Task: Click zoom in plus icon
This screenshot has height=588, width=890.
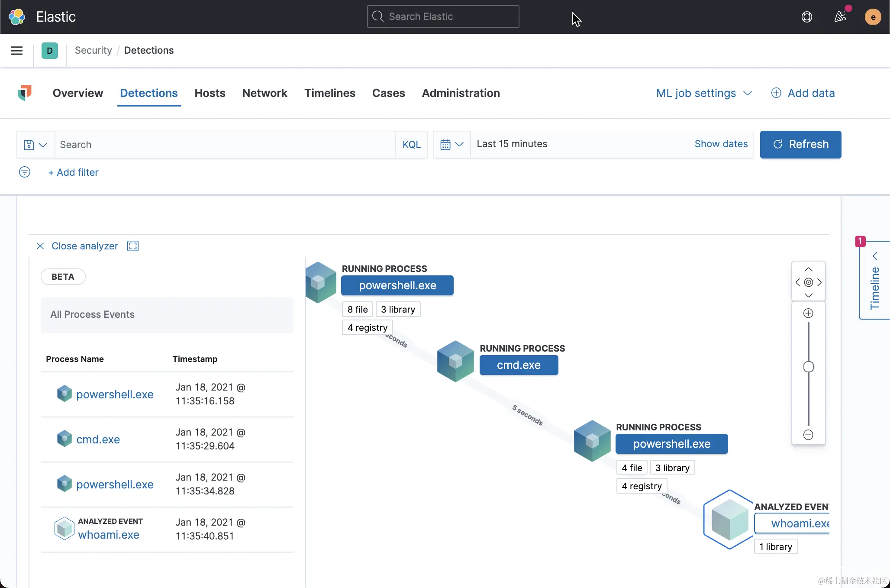Action: [808, 313]
